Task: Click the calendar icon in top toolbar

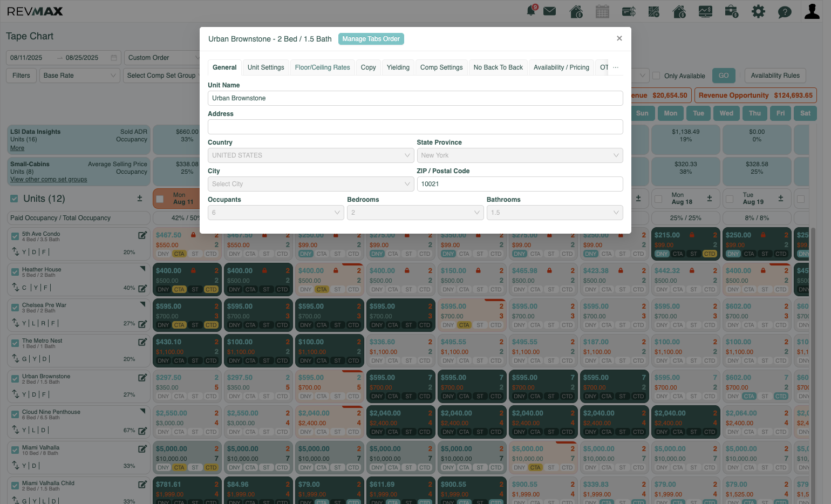Action: (x=602, y=11)
